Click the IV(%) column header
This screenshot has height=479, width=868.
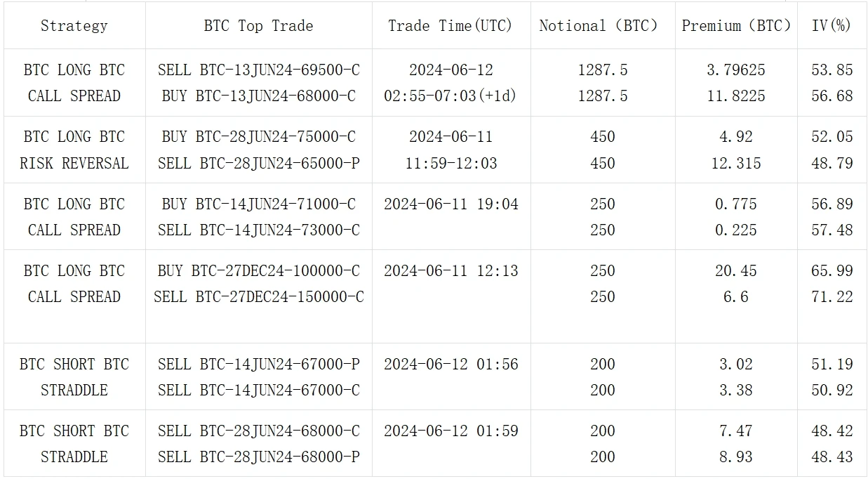[832, 26]
